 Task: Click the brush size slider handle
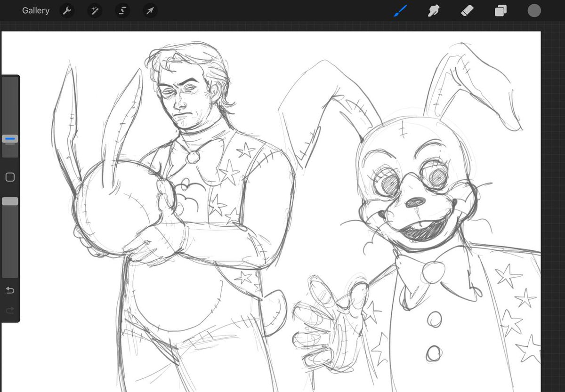point(10,139)
